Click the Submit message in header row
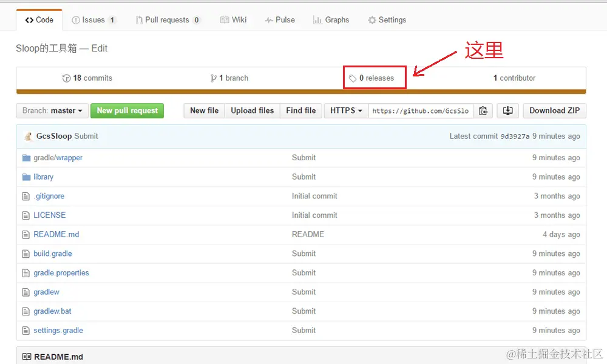 point(86,136)
